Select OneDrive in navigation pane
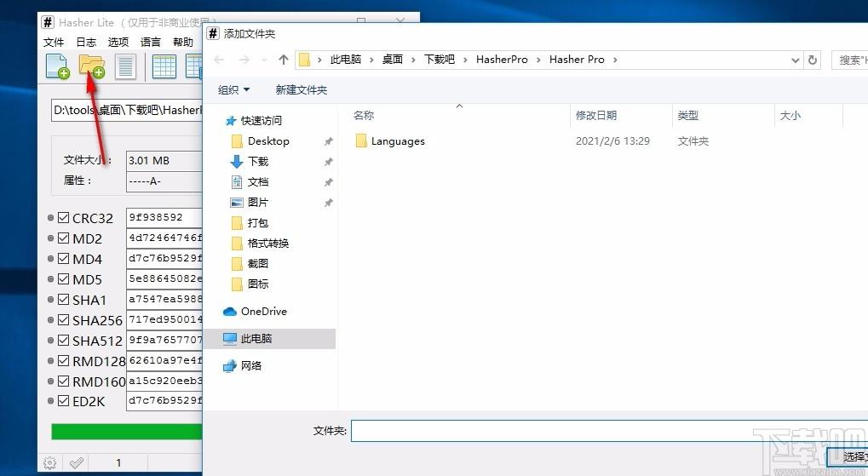 pyautogui.click(x=263, y=312)
